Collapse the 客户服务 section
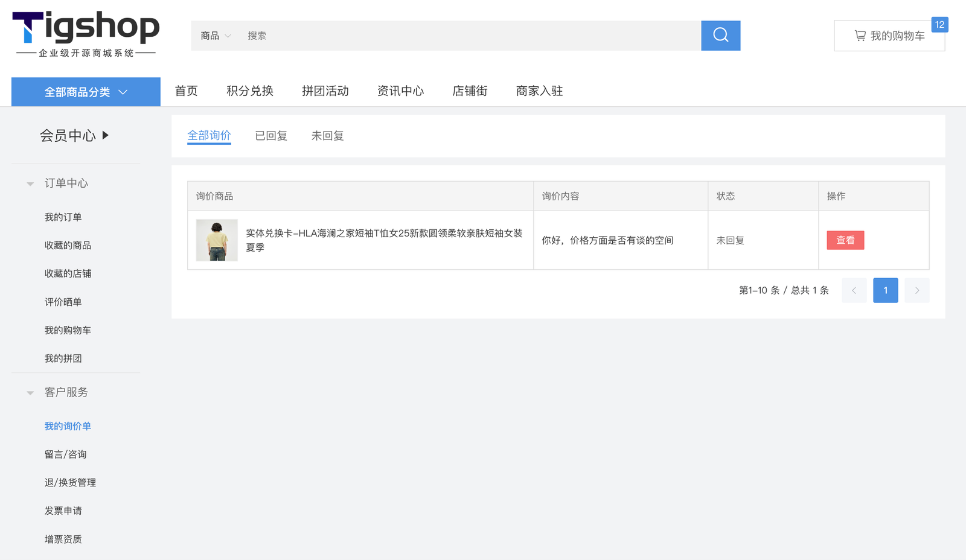Screen dimensions: 966x560 [30, 393]
